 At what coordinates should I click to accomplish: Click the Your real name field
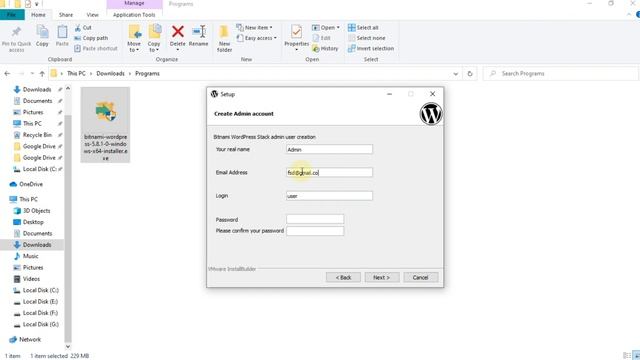click(x=329, y=149)
